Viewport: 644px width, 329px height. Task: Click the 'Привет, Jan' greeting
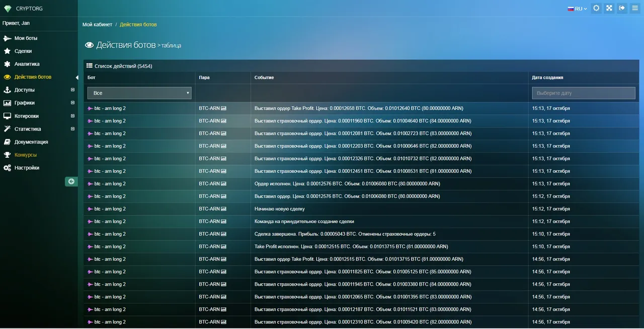point(16,23)
